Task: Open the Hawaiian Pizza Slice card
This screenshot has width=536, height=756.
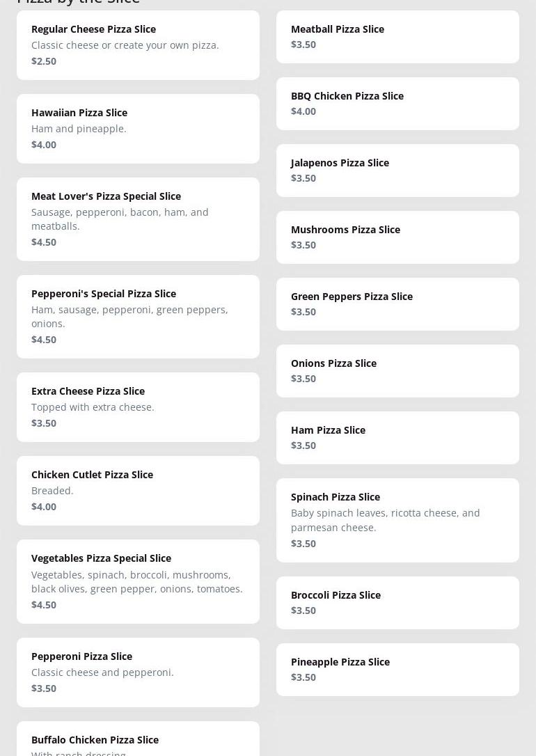Action: (x=138, y=129)
